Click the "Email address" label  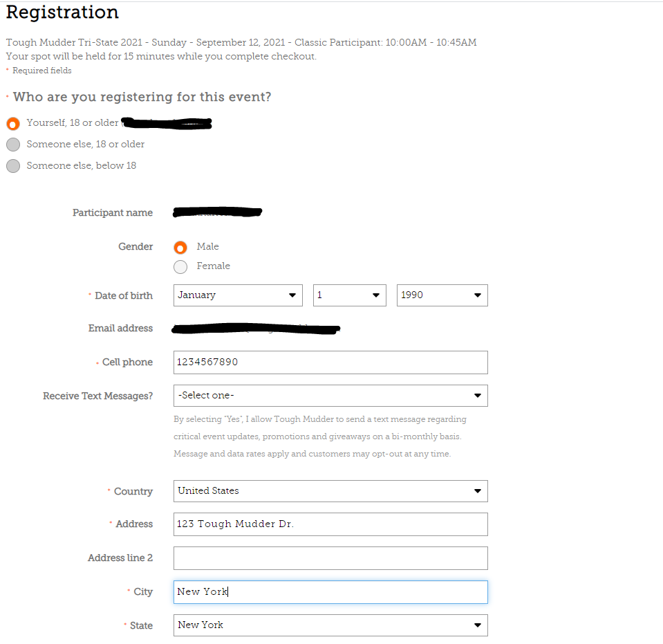click(120, 328)
